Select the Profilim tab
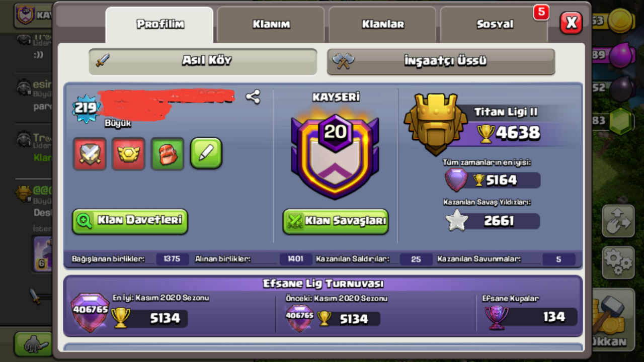 click(x=160, y=25)
